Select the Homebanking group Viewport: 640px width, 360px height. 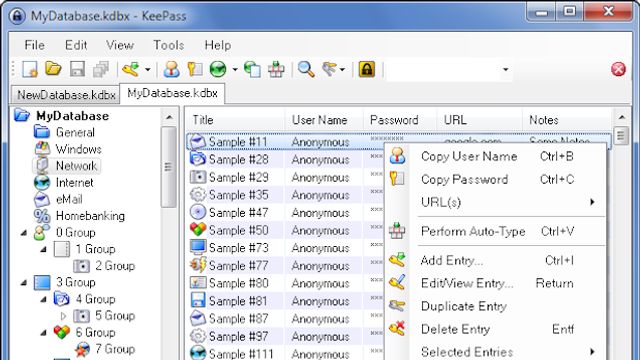[90, 216]
